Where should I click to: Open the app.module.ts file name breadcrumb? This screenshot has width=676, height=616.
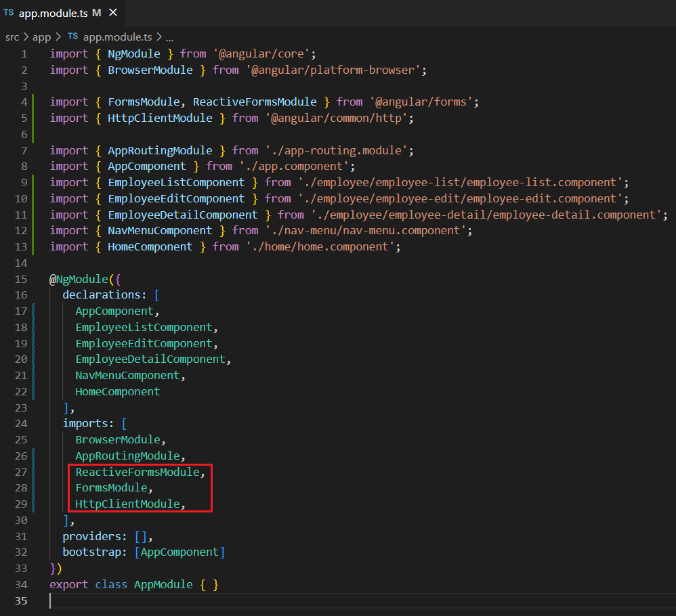117,37
